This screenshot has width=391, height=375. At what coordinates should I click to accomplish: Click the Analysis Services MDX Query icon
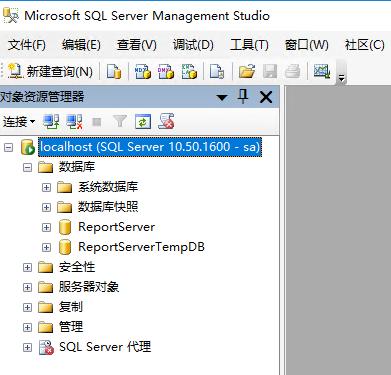coord(143,71)
